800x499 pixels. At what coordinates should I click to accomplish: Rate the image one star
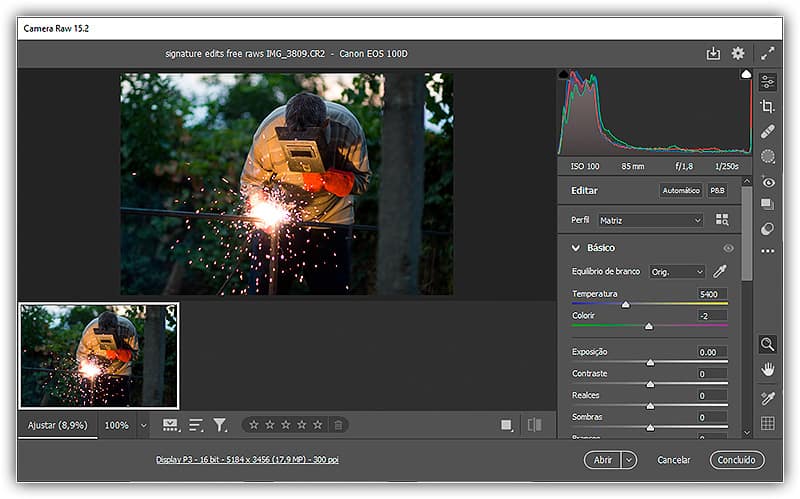coord(254,425)
